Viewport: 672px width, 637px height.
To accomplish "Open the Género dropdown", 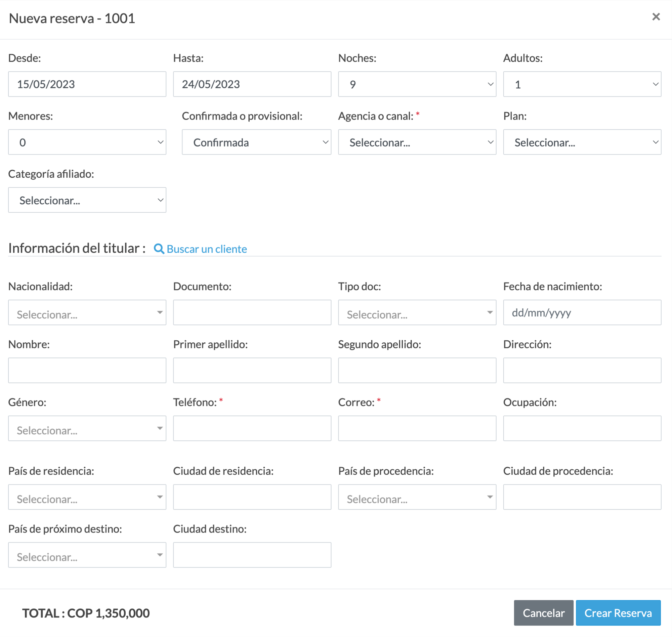I will (87, 428).
